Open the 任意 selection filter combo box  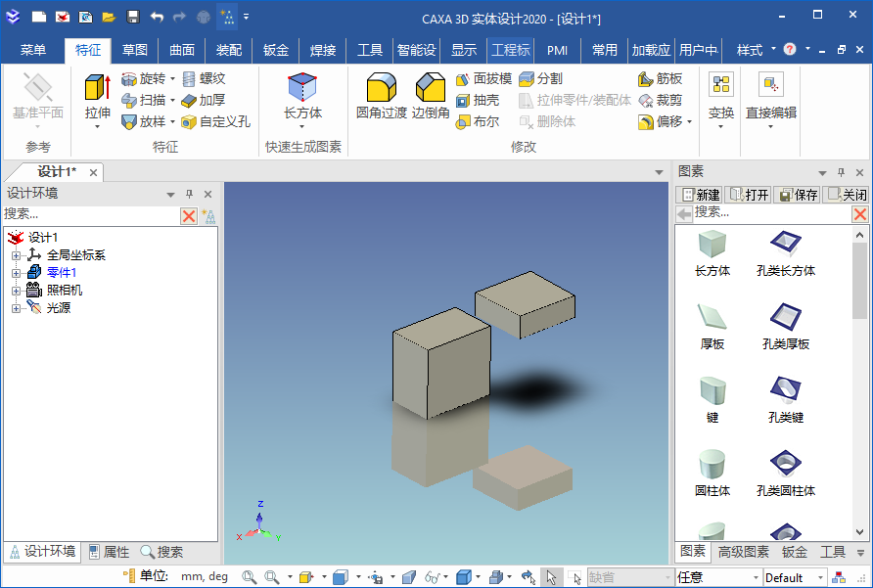click(718, 577)
